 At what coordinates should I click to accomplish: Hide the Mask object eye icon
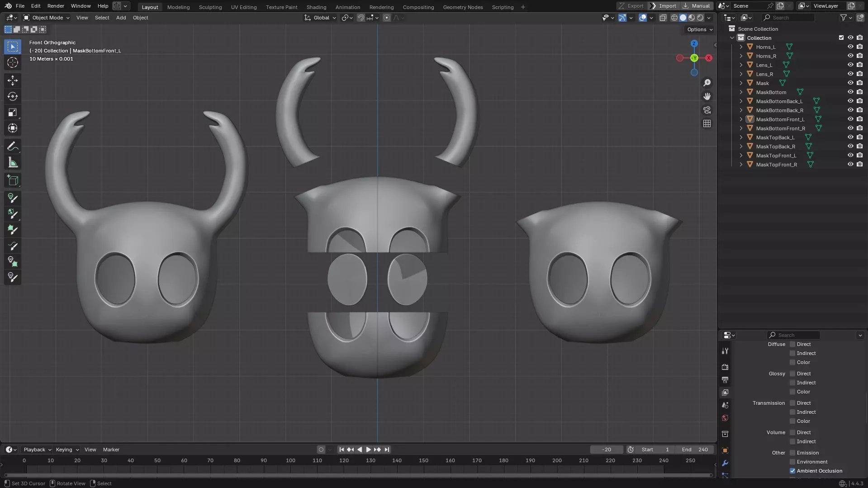(x=850, y=83)
